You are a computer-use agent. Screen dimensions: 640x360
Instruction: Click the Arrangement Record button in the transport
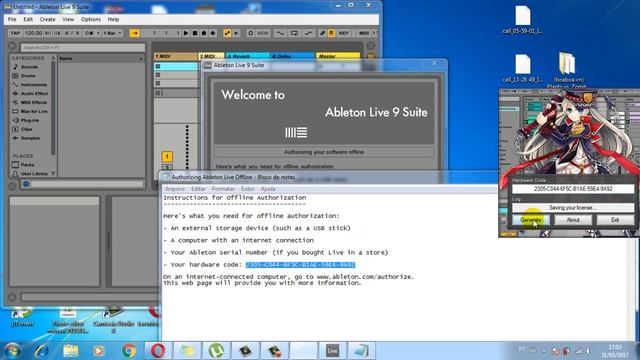(x=204, y=33)
